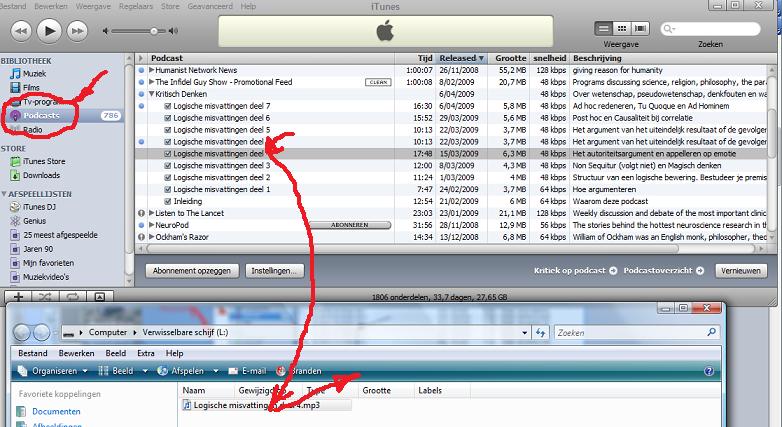This screenshot has height=427, width=782.
Task: Uncheck Logische misvattingen deel 6
Action: click(168, 118)
